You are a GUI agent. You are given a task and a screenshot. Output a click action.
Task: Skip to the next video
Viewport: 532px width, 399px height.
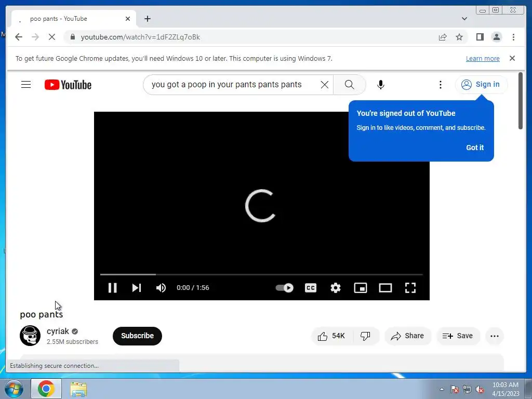click(137, 288)
